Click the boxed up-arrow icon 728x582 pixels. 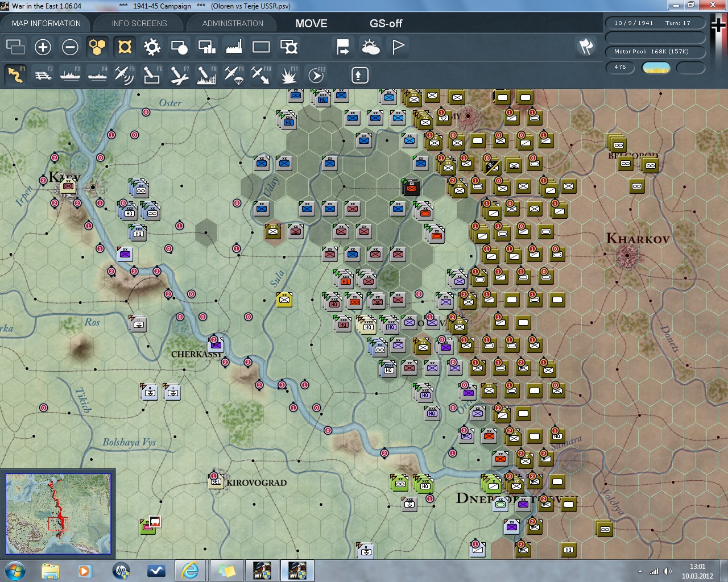(x=360, y=75)
